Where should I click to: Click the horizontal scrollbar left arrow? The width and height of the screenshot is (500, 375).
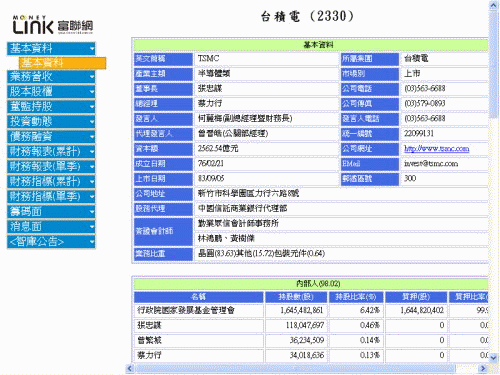pos(130,368)
